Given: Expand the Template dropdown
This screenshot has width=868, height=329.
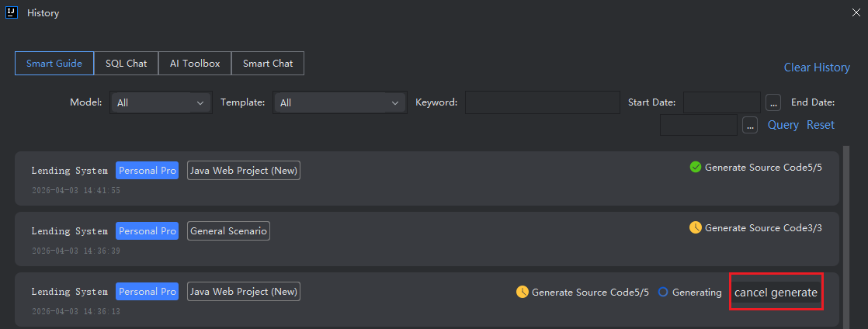Looking at the screenshot, I should click(339, 102).
